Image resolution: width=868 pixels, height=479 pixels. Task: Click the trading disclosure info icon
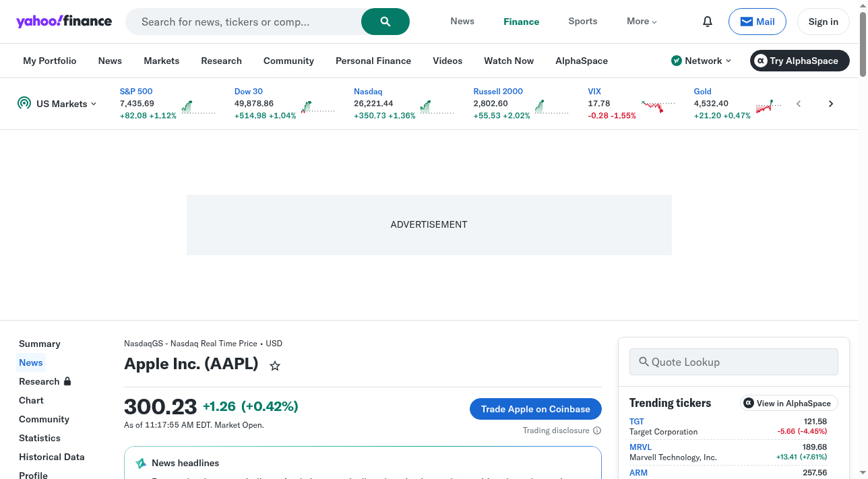tap(597, 430)
